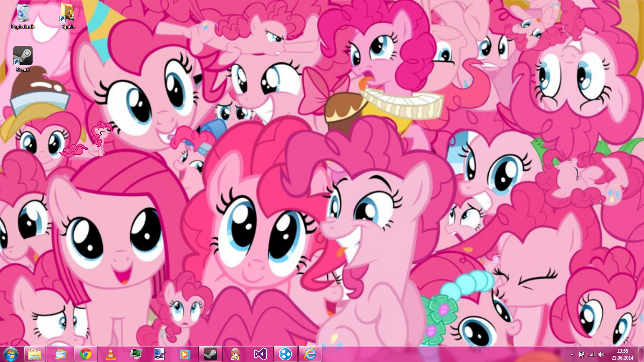Open the anime girl taskbar icon
Viewport: 644px width, 362px height.
pyautogui.click(x=235, y=354)
